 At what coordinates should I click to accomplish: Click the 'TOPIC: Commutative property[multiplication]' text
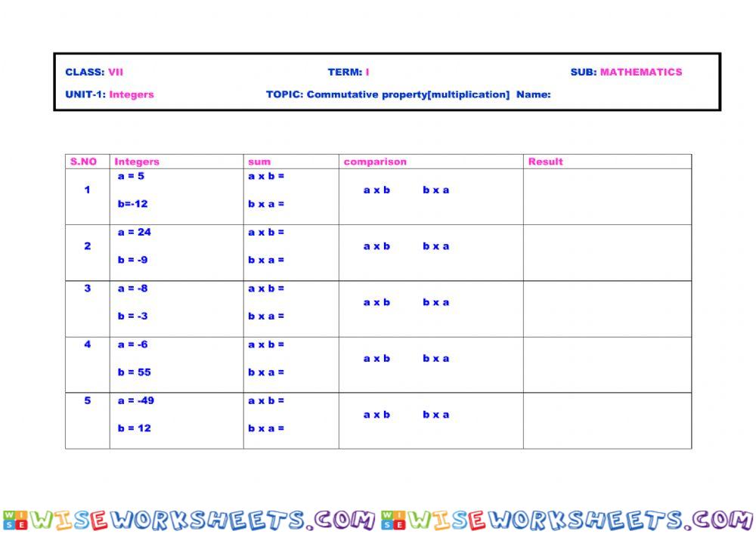pyautogui.click(x=388, y=94)
